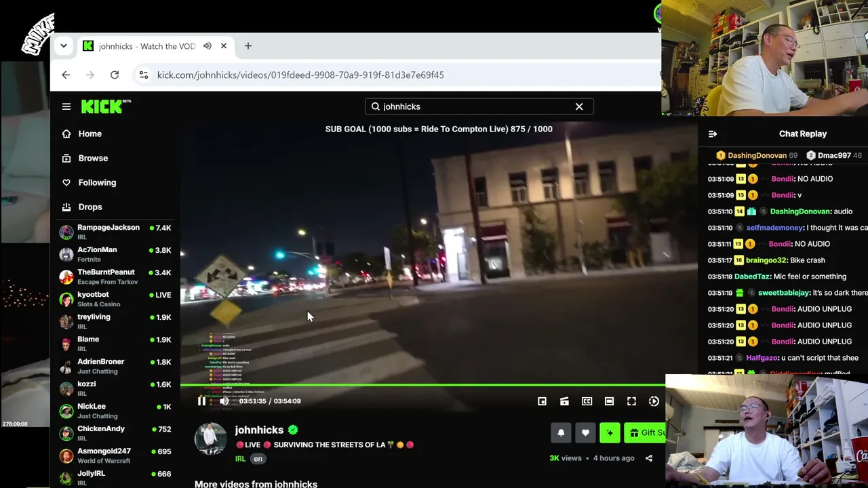This screenshot has width=868, height=488.
Task: Open the browser tab list dropdown
Action: tap(64, 46)
